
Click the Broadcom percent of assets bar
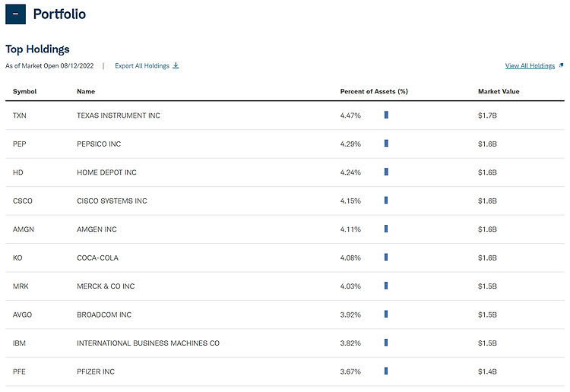[x=386, y=314]
